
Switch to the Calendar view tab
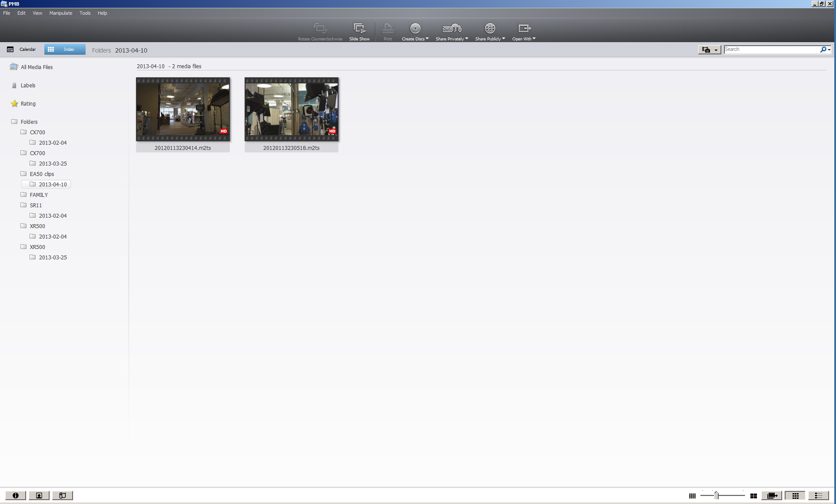pos(22,50)
